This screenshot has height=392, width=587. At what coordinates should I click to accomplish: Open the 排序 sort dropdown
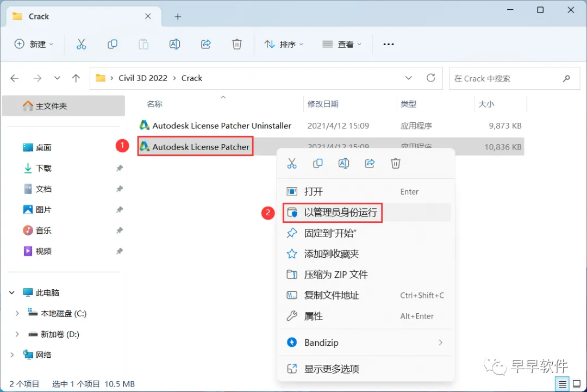pos(284,44)
